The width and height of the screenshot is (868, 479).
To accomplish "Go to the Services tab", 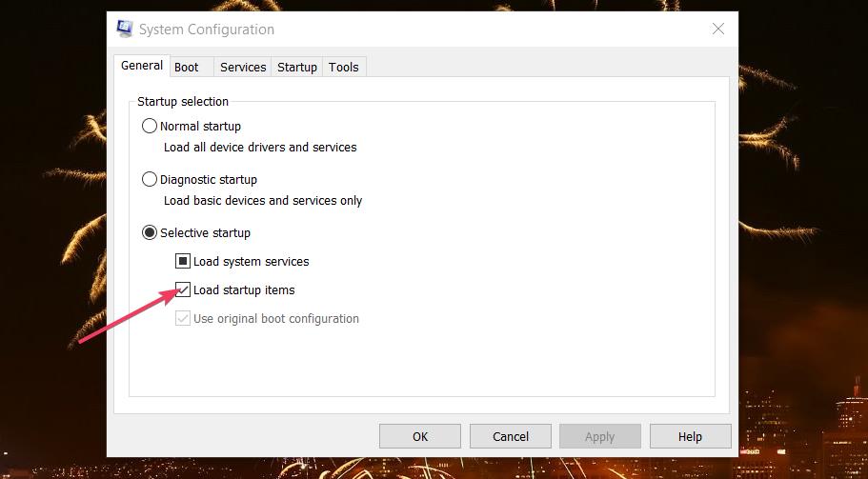I will pos(243,67).
